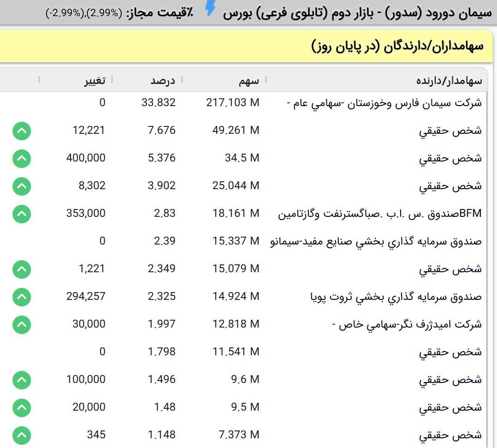Click the green up arrow beside change 100,000
497x448 pixels.
tap(22, 380)
